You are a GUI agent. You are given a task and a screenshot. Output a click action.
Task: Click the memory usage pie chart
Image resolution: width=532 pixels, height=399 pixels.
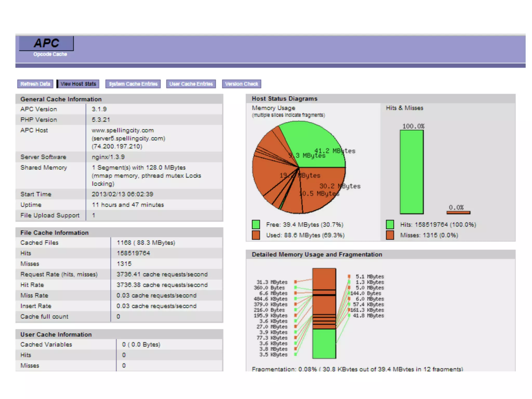click(299, 167)
